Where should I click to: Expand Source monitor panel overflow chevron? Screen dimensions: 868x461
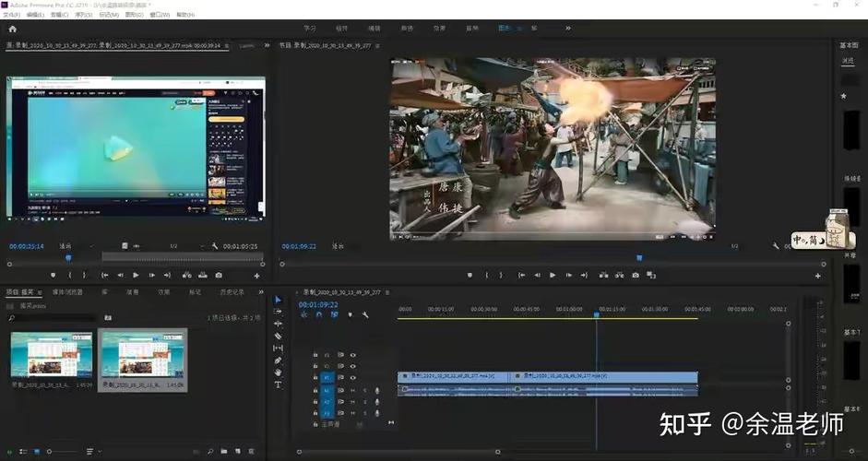coord(267,45)
